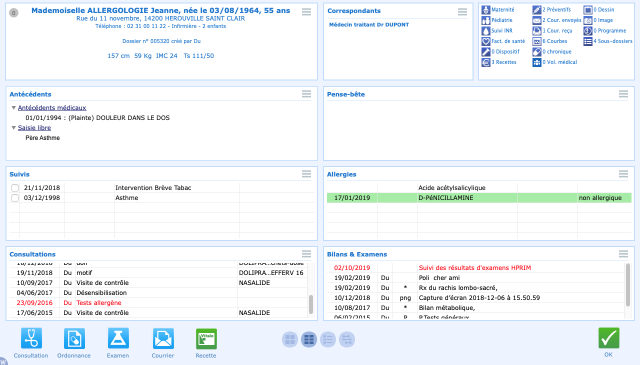Open the Allergies panel menu
The width and height of the screenshot is (640, 365).
(x=623, y=174)
